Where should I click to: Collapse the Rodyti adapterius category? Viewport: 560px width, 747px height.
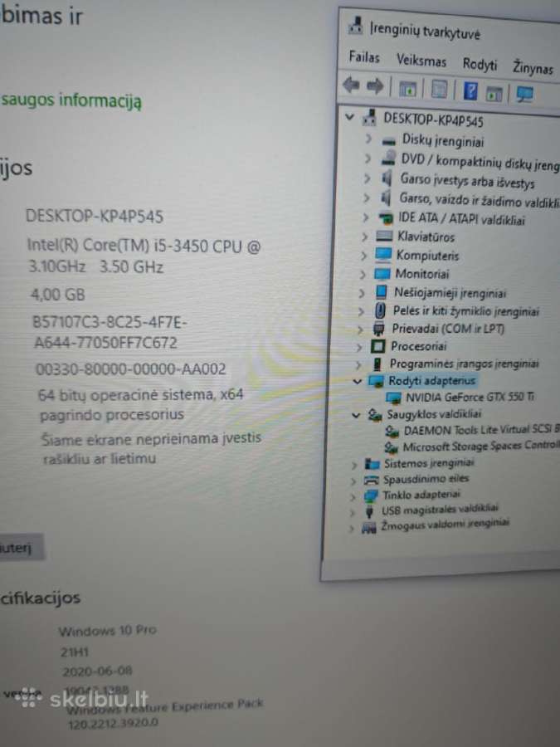357,381
